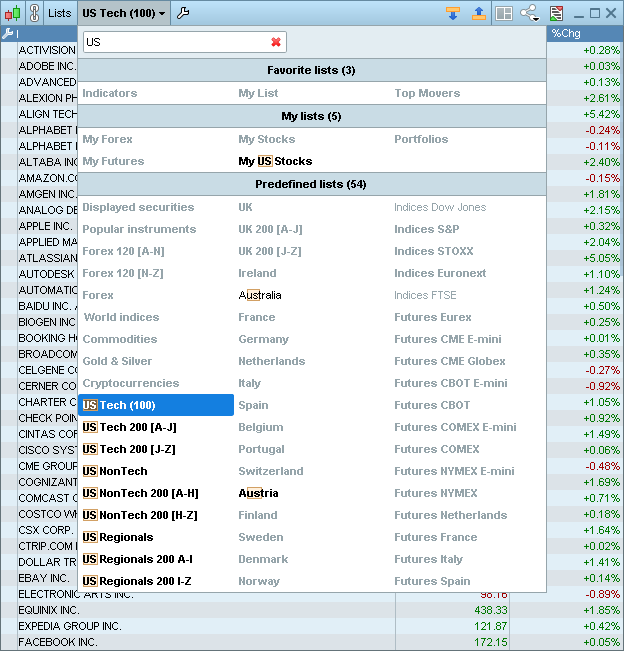Click the chain link icon
Viewport: 624px width, 651px height.
pyautogui.click(x=34, y=13)
